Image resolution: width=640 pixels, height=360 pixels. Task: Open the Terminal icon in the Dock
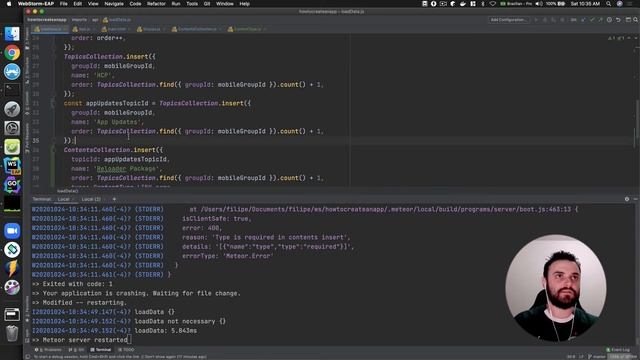(x=12, y=90)
